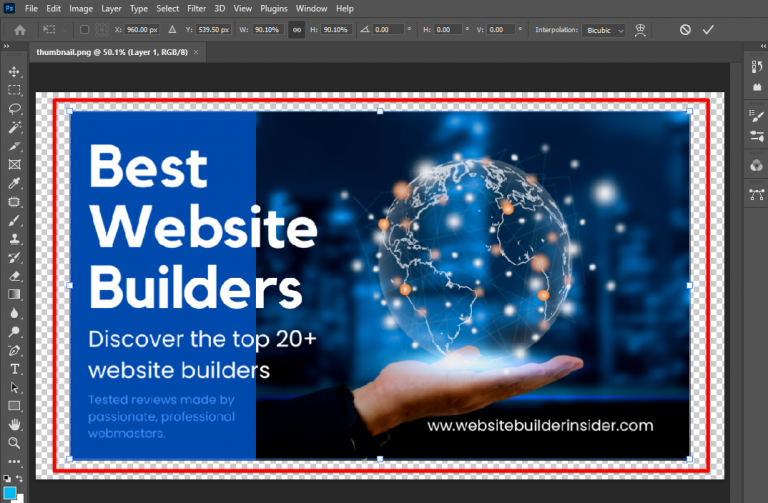The height and width of the screenshot is (503, 768).
Task: Toggle relative positioning triangle button
Action: pos(172,30)
